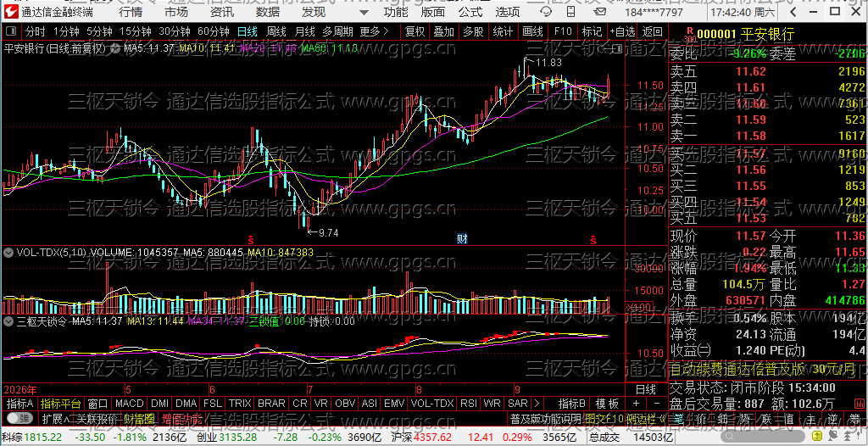
Task: Click the panel layout icon left of 分时
Action: tap(12, 31)
